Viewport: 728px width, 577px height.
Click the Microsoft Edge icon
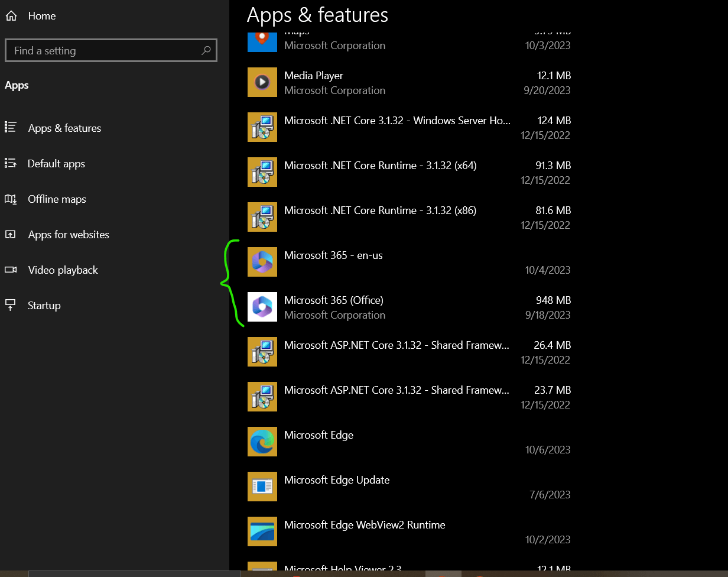click(262, 442)
